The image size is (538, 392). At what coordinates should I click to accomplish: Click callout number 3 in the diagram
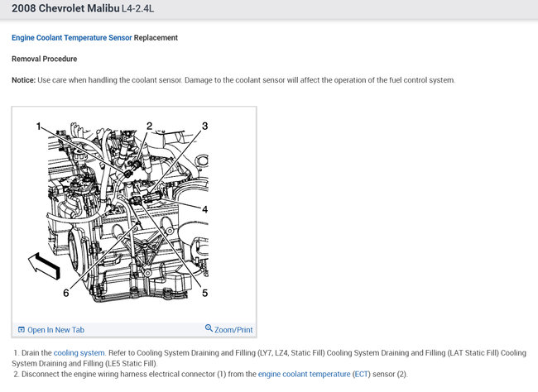(204, 126)
